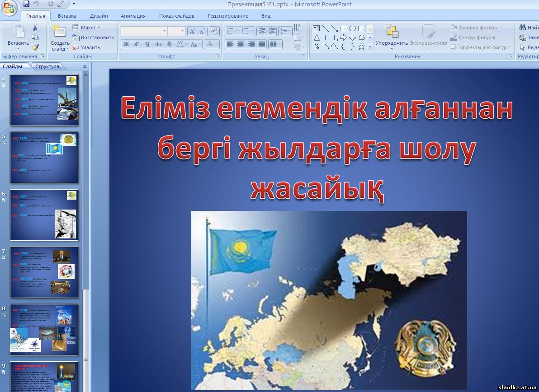Open Контур фигуры outline options
The height and width of the screenshot is (392, 539).
pos(474,37)
